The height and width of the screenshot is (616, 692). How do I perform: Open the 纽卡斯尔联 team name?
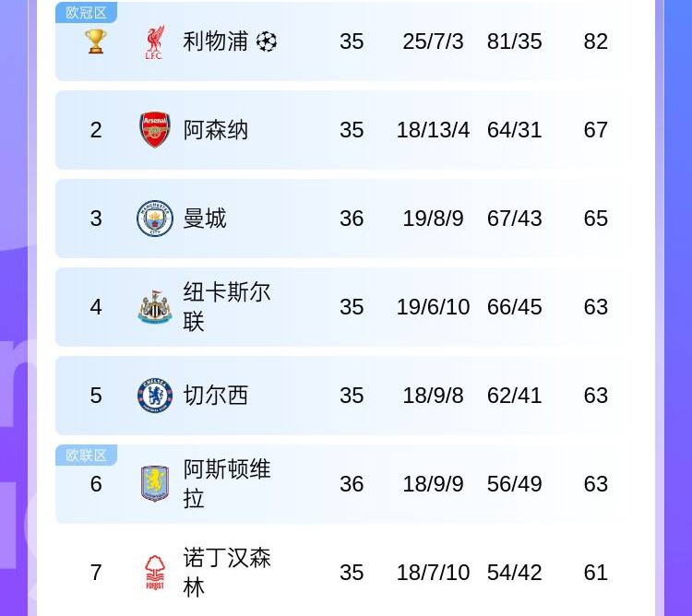[226, 307]
